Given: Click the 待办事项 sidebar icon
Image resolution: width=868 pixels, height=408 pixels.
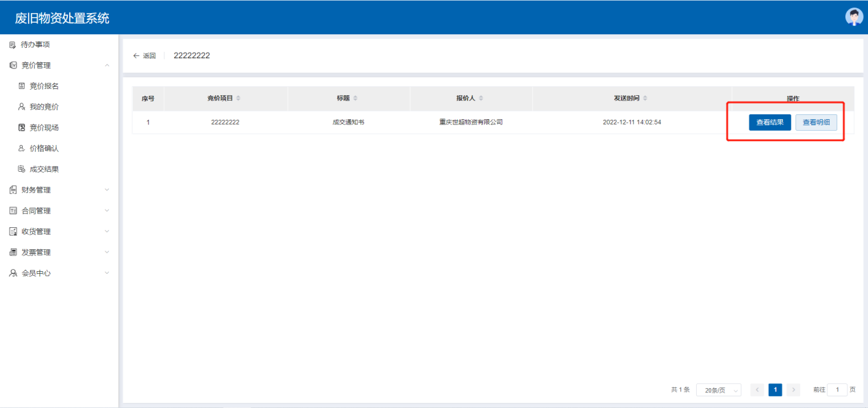Looking at the screenshot, I should point(12,44).
